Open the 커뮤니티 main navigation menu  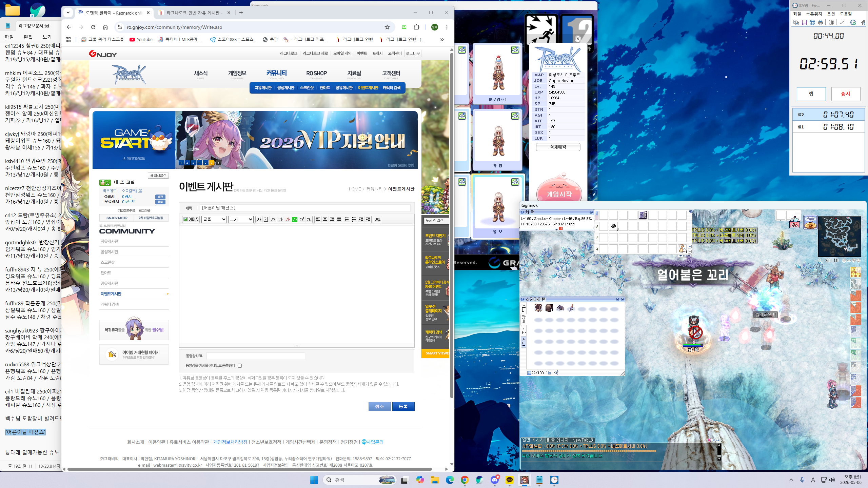tap(276, 73)
